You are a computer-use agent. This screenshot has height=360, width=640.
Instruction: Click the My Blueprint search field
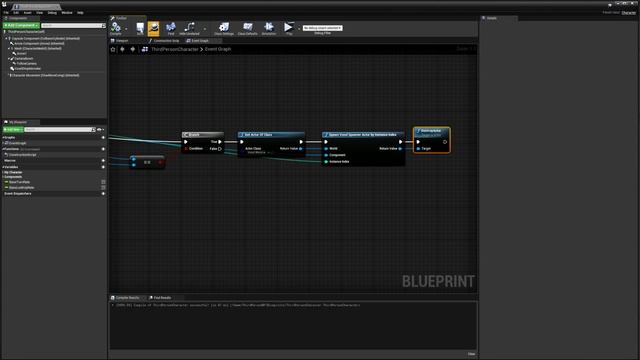point(60,129)
